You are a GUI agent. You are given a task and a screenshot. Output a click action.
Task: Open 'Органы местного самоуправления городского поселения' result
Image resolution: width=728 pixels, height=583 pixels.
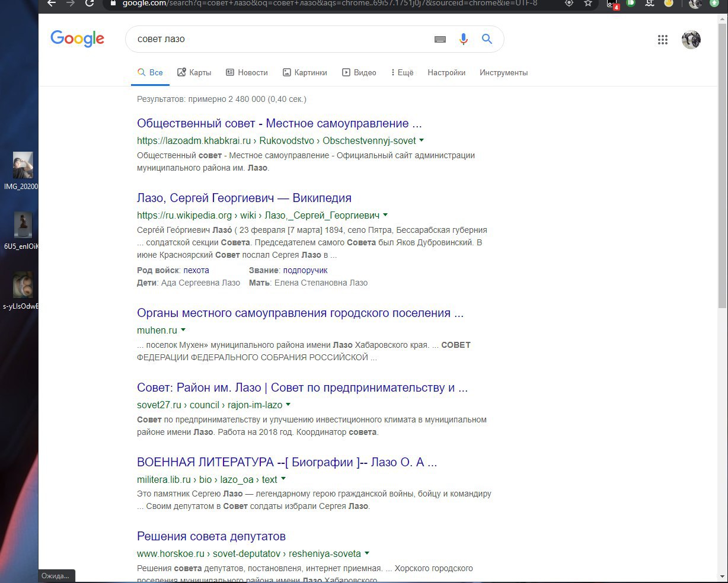point(300,313)
